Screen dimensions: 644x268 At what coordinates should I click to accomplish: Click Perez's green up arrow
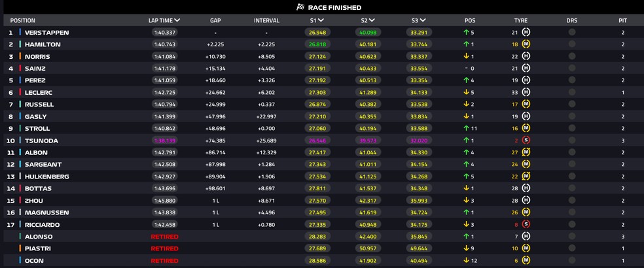(x=466, y=80)
